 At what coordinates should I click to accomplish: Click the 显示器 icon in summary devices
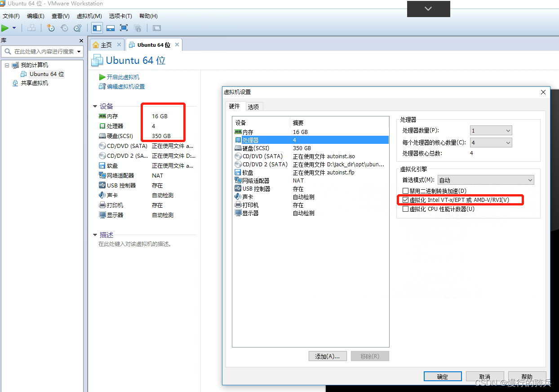click(x=102, y=215)
